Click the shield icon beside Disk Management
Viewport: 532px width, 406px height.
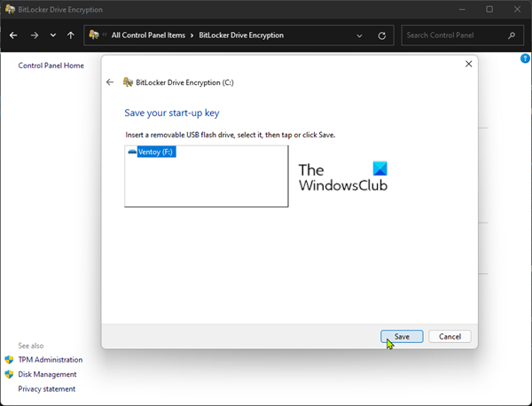[x=9, y=374]
